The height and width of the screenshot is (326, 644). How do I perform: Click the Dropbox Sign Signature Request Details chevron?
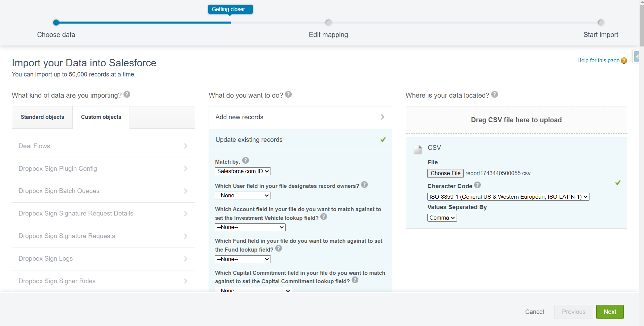click(x=186, y=214)
